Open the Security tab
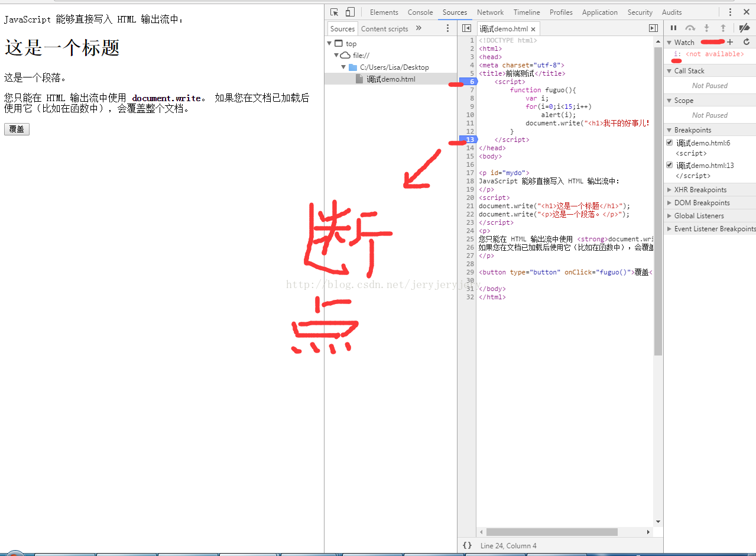This screenshot has height=556, width=756. point(640,12)
